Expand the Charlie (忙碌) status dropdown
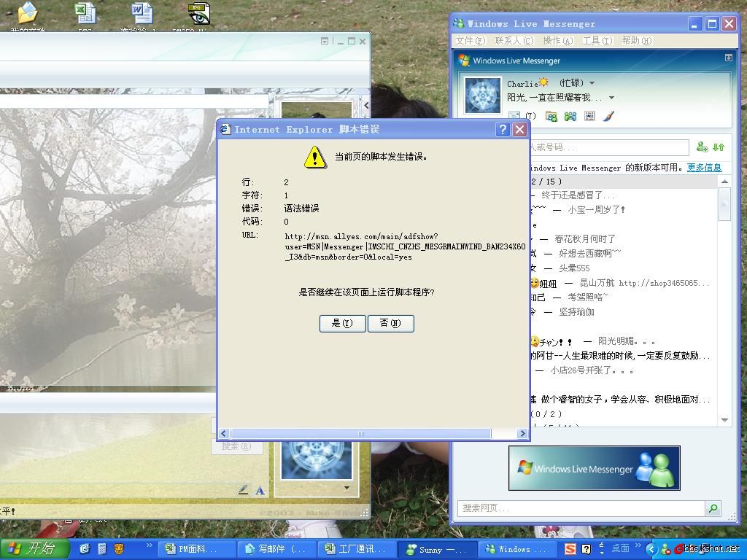The width and height of the screenshot is (747, 560). coord(592,83)
